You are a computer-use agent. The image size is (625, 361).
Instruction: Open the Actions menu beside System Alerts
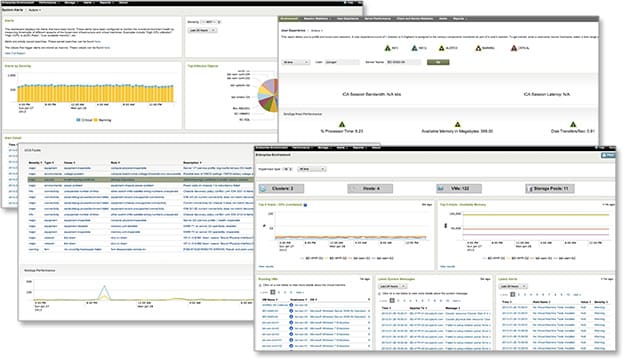click(x=34, y=10)
